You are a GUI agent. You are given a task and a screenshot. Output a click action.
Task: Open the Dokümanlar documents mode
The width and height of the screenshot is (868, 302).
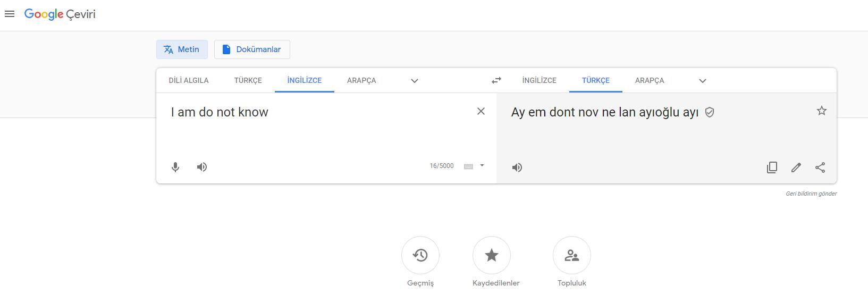[252, 49]
